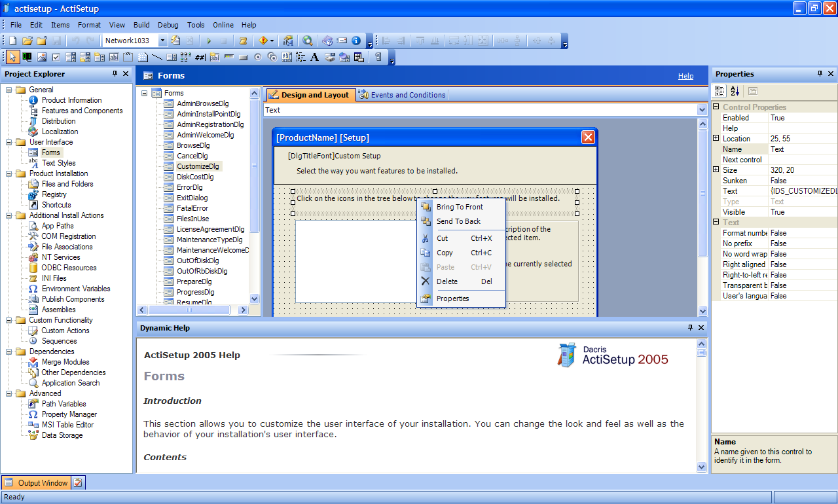Choose Properties in the context menu
Image resolution: width=838 pixels, height=504 pixels.
(x=461, y=298)
